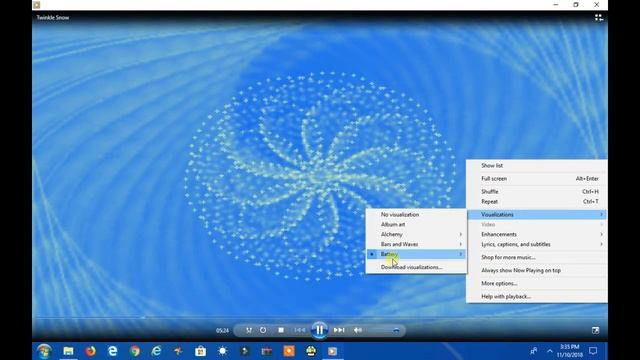
Task: Select No visualization option
Action: tap(416, 215)
